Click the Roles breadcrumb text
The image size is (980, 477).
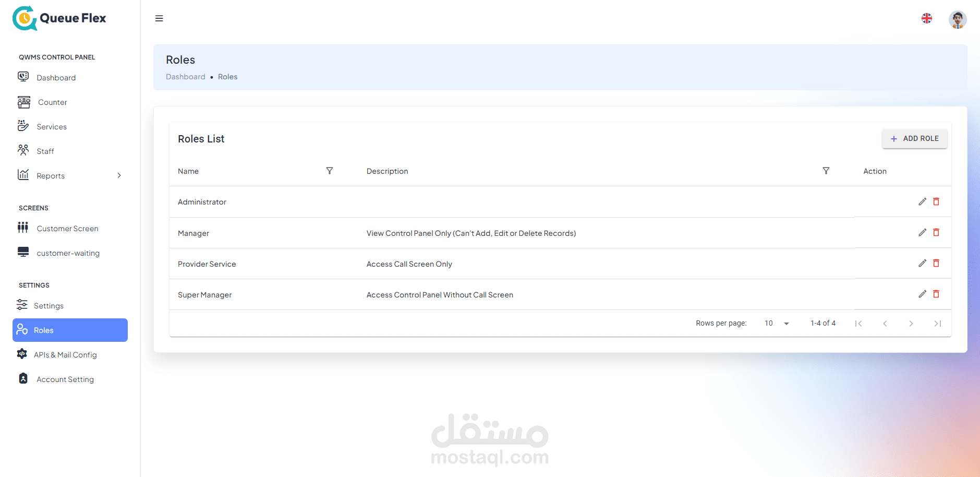pyautogui.click(x=228, y=77)
